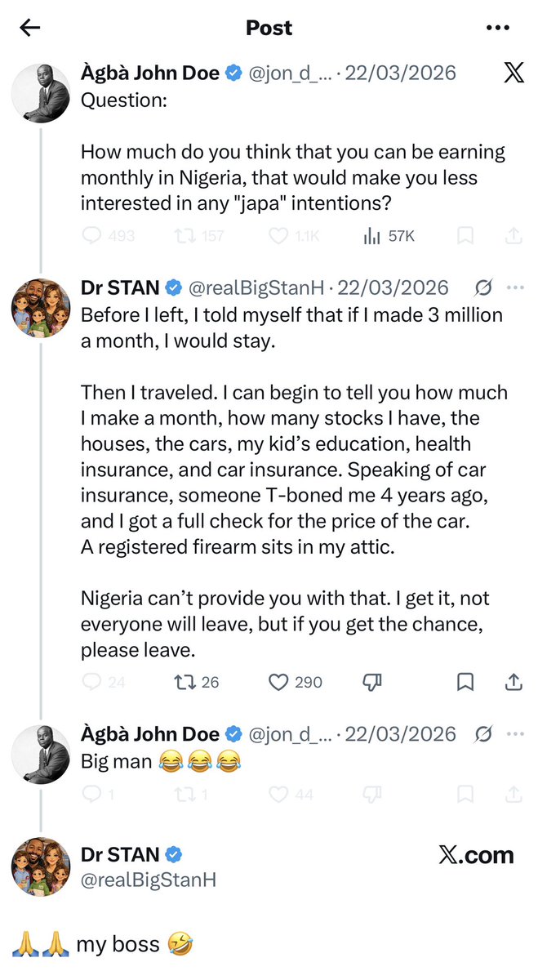Open more options on Dr STAN's reply

tap(514, 287)
